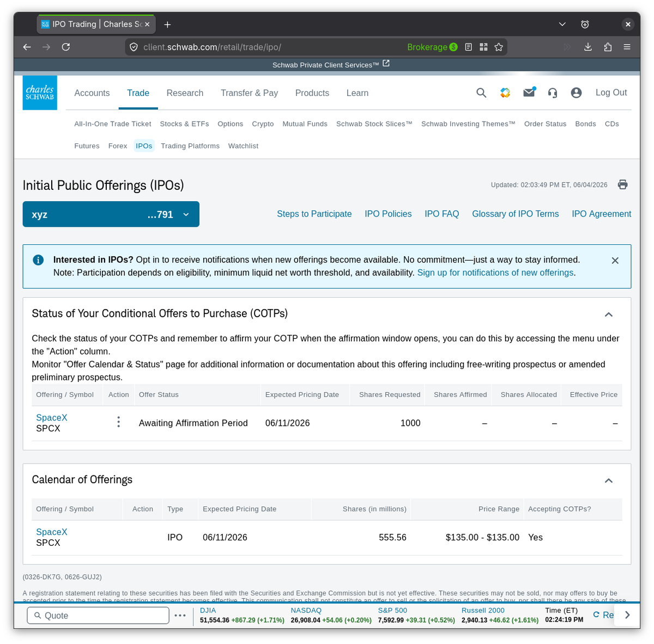Screen dimensions: 654x644
Task: Open the Products main menu
Action: click(x=312, y=93)
